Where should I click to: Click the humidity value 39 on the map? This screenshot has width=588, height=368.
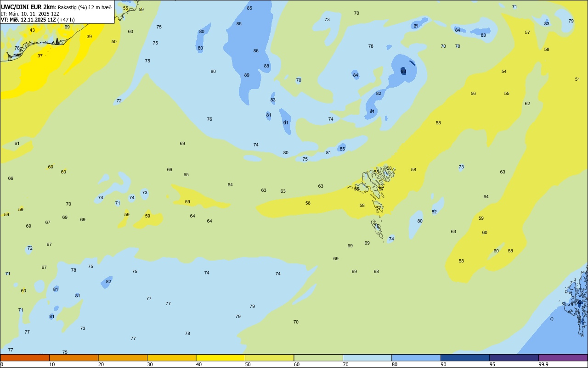(89, 37)
